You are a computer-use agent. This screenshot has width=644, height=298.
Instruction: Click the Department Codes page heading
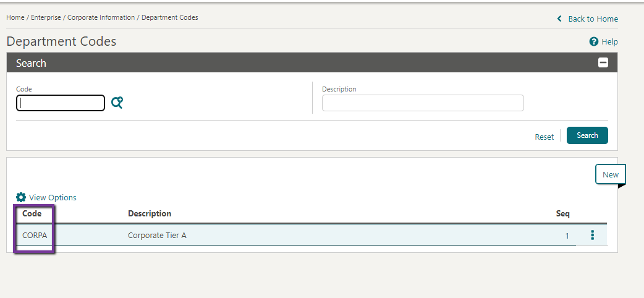62,41
